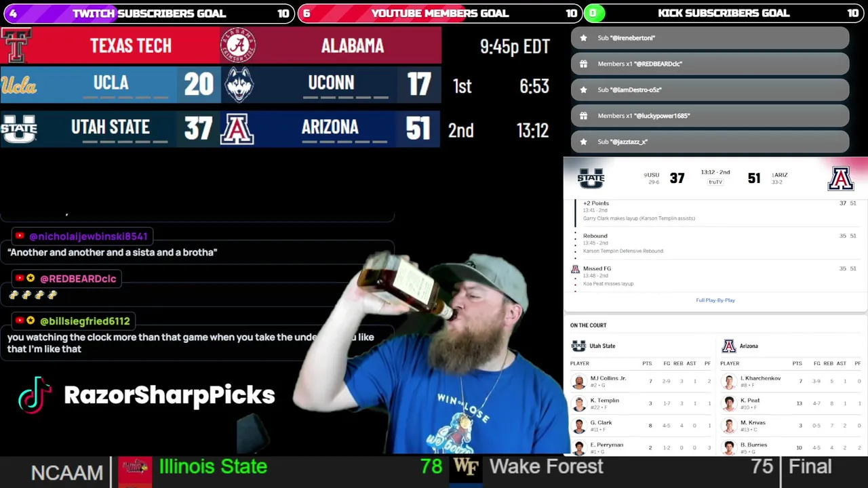This screenshot has height=488, width=868.
Task: Click the B. Burries player headshot
Action: click(729, 447)
